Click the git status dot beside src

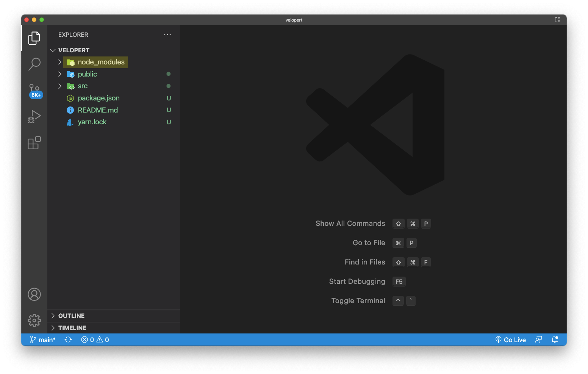pyautogui.click(x=169, y=86)
